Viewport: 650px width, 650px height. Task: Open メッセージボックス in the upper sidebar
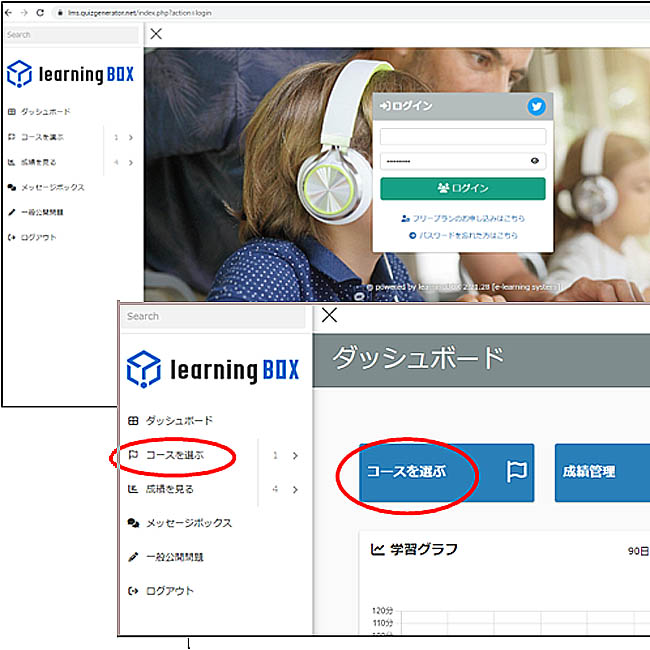click(x=53, y=187)
